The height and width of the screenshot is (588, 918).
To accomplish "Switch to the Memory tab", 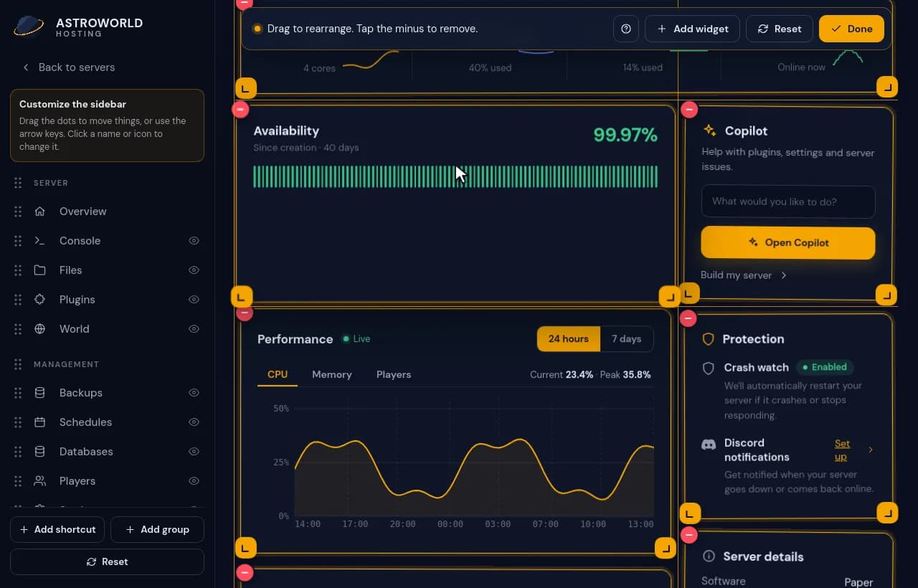I will click(332, 374).
